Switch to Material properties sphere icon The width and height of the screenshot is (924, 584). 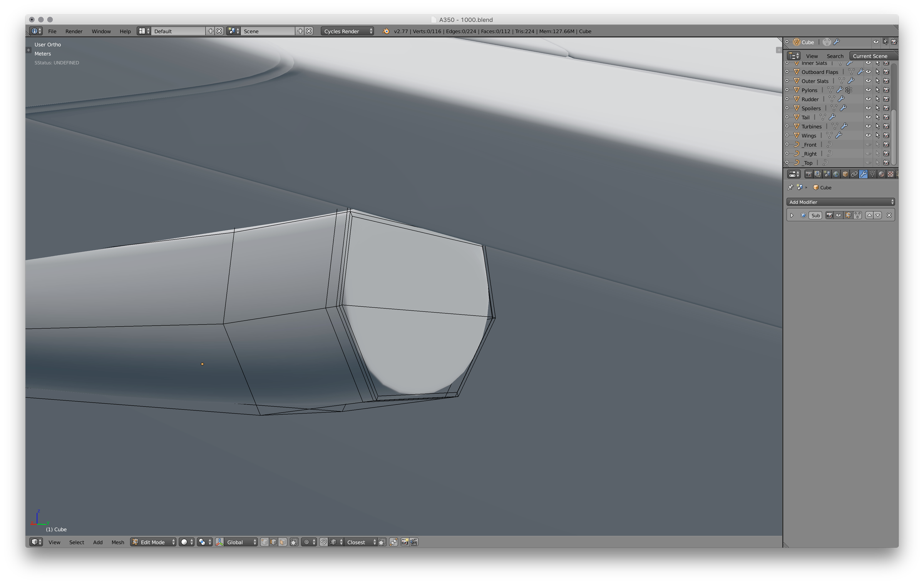pos(881,174)
